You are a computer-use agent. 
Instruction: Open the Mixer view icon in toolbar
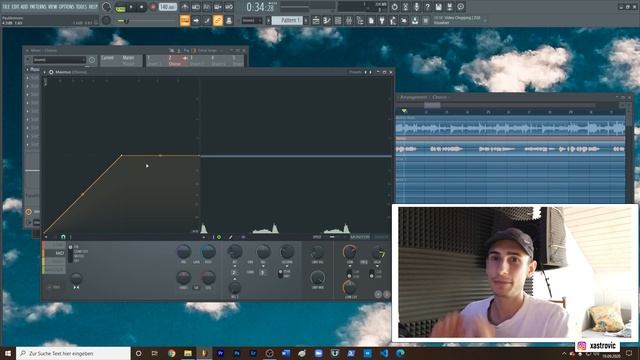click(349, 20)
